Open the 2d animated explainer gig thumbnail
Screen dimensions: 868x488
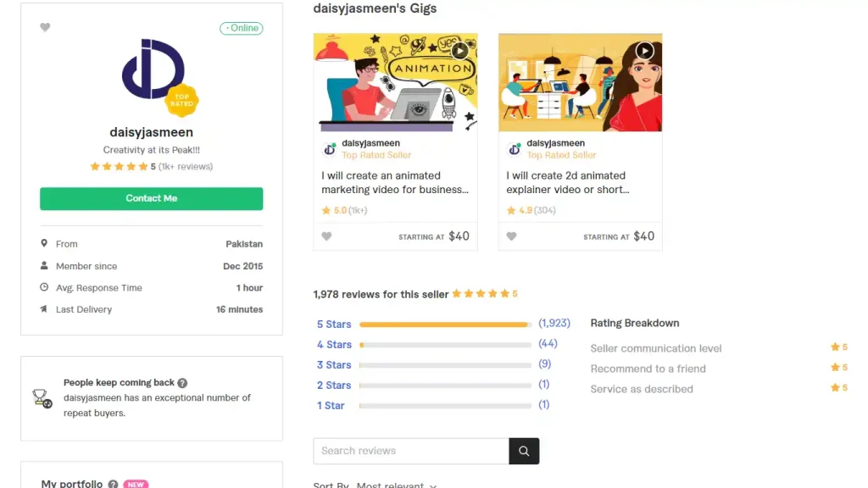580,82
